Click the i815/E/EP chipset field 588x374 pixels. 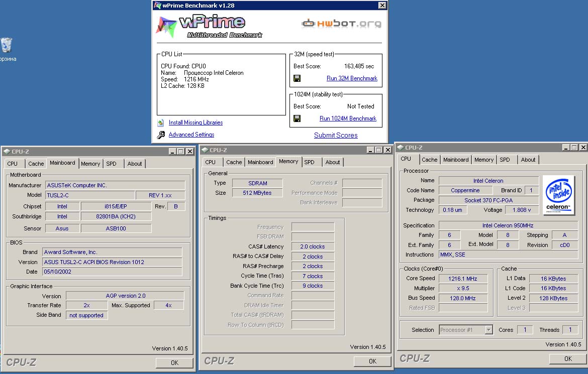pyautogui.click(x=116, y=206)
